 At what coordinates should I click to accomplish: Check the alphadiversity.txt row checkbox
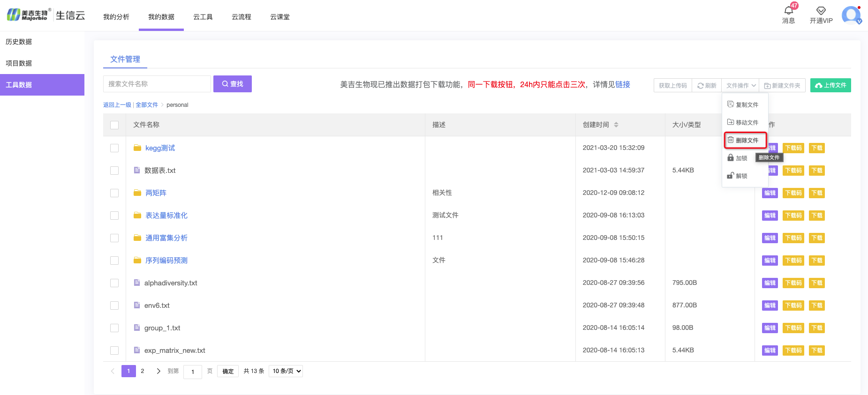pyautogui.click(x=114, y=283)
